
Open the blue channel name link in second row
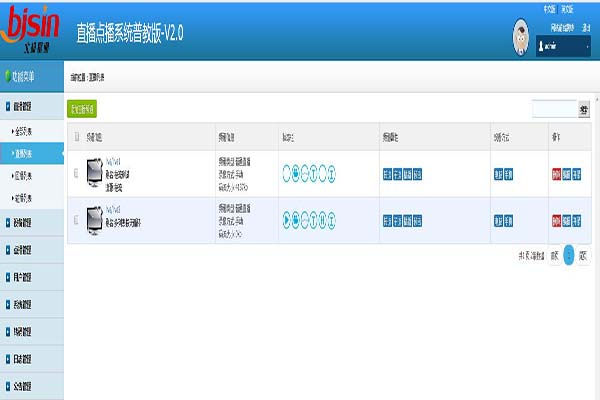(x=113, y=209)
